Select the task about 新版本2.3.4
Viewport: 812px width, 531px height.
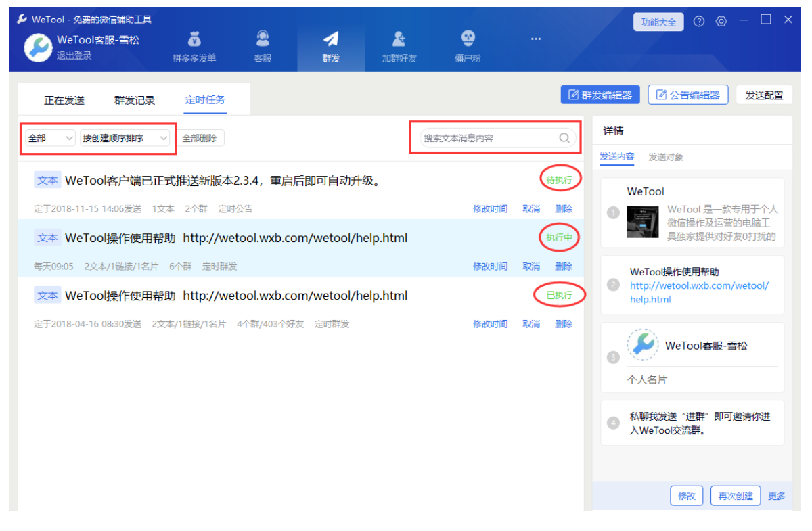(x=301, y=190)
